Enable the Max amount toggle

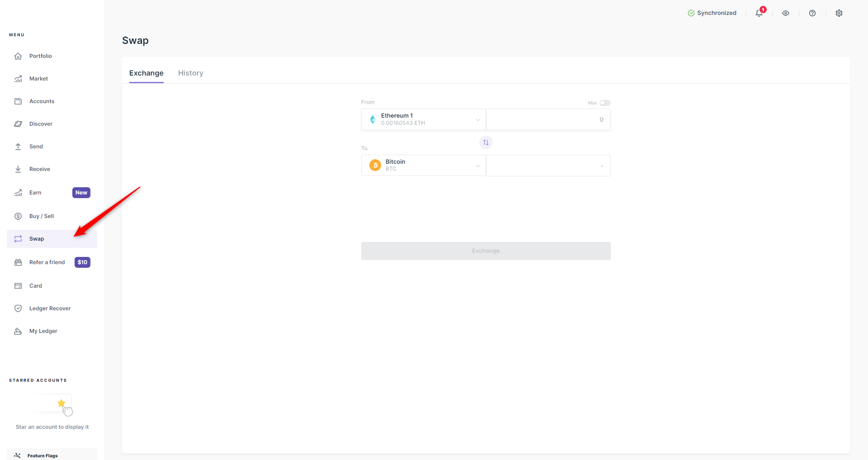pos(604,103)
